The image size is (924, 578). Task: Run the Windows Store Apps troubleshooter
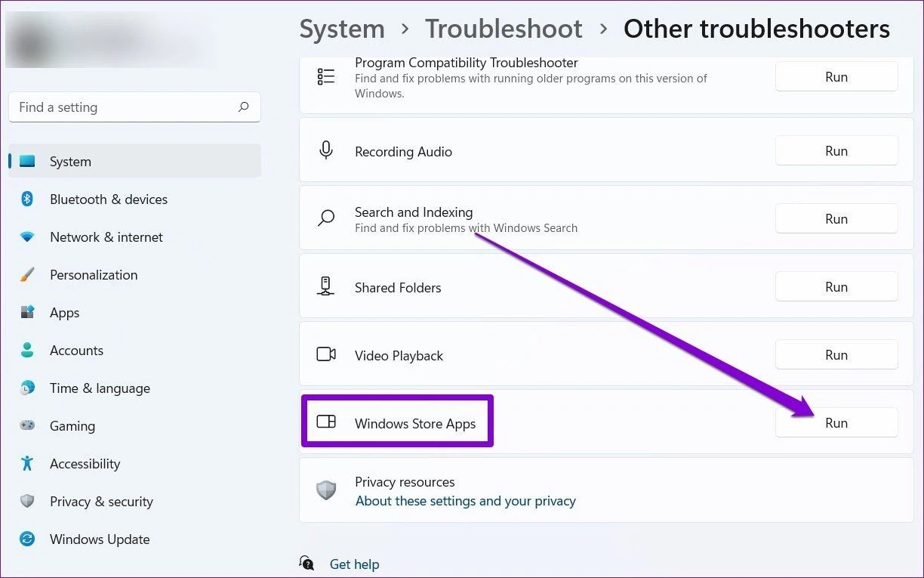(x=836, y=423)
